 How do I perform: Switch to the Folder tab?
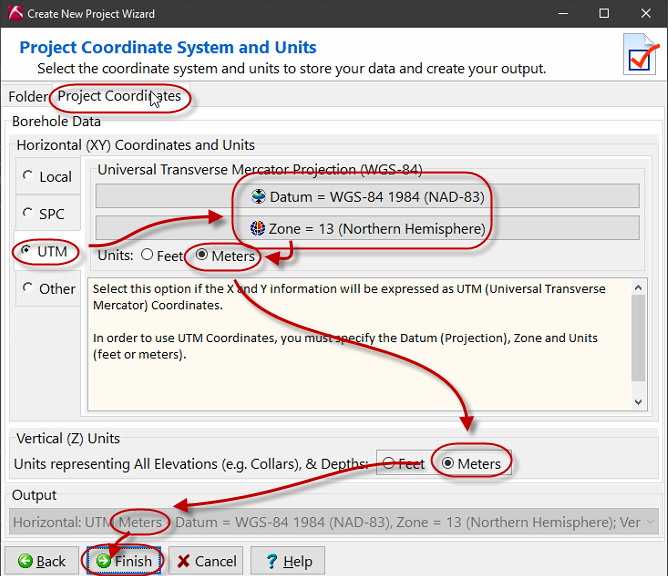pyautogui.click(x=27, y=96)
